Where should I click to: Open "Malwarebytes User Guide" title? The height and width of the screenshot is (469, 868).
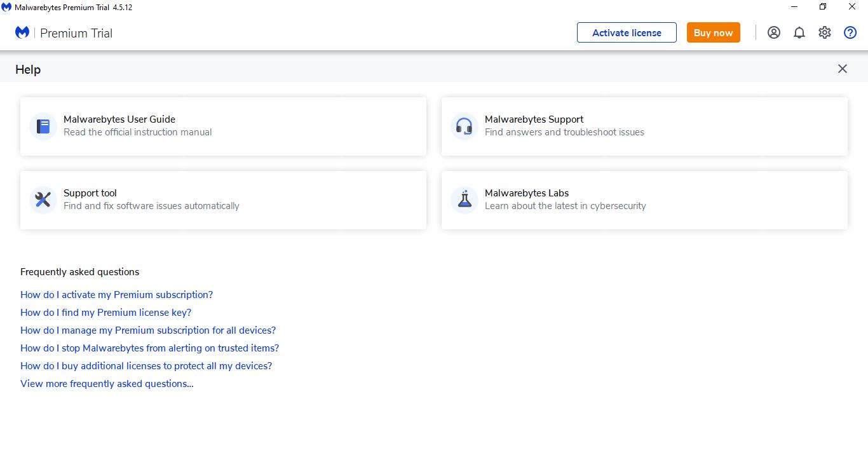[119, 119]
